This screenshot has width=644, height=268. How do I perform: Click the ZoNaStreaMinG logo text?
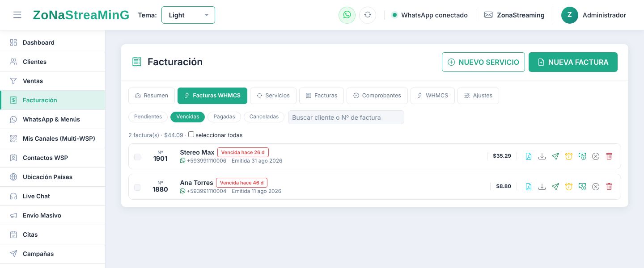[81, 15]
